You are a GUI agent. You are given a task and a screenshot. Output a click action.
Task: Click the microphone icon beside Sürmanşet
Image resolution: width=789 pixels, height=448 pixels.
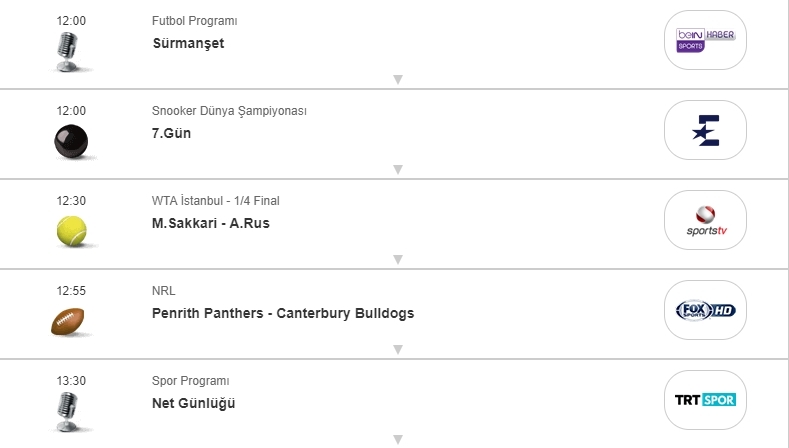click(69, 51)
